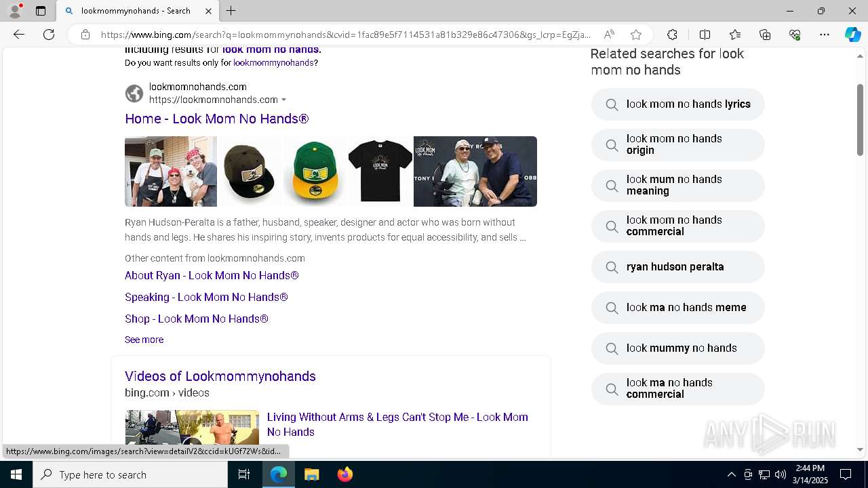Viewport: 868px width, 488px height.
Task: Open Collections icon
Action: (x=765, y=35)
